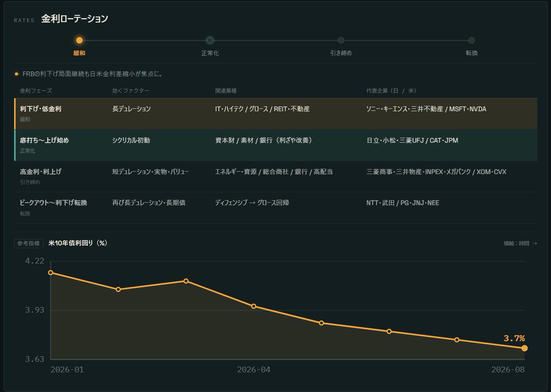
Task: Click the NTT・武田 / PG・JNJ・NEE companies cell
Action: tap(403, 203)
